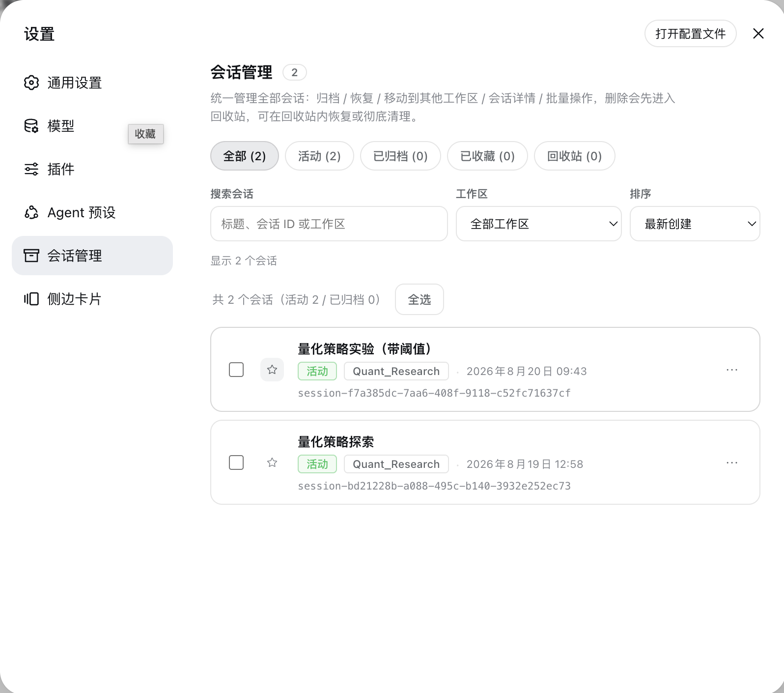Click session ID starting with session-bd21228b
The image size is (784, 693).
[434, 486]
